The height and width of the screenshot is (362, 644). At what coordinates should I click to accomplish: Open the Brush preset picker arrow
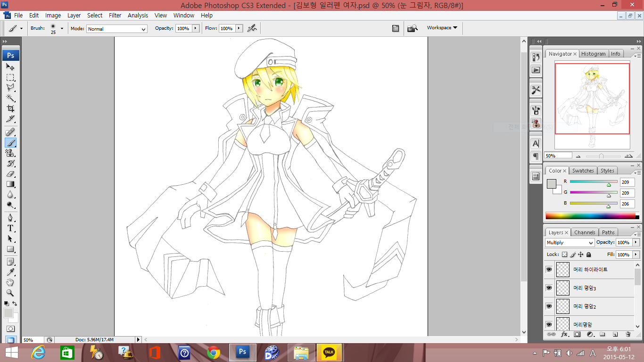point(62,28)
